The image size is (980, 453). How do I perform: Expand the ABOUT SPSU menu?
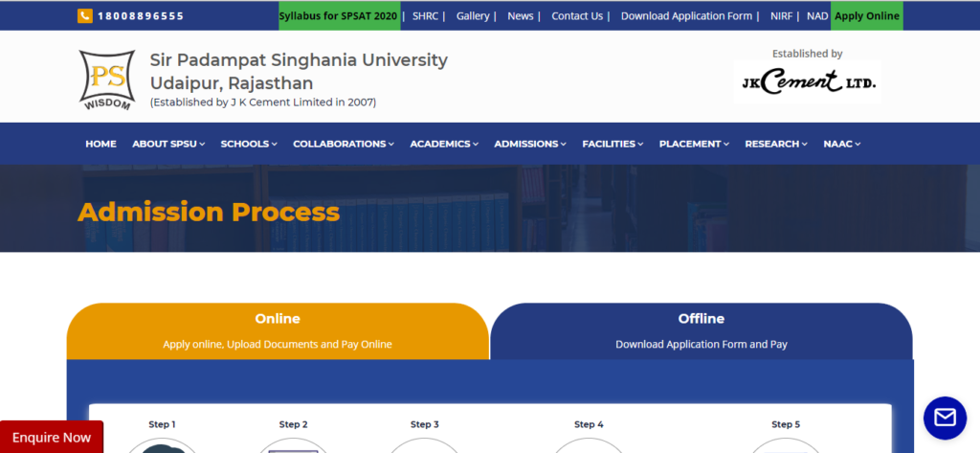pos(168,144)
